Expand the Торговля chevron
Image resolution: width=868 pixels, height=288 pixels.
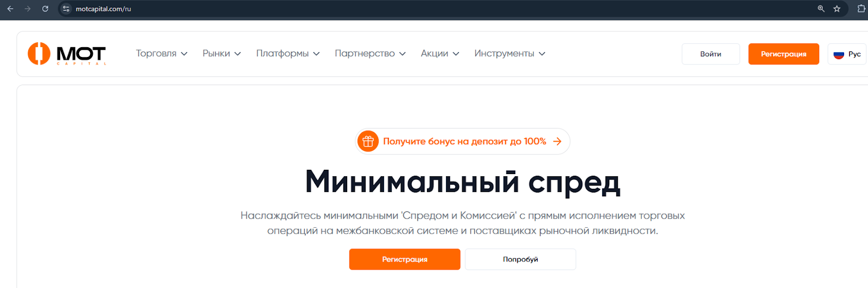[x=184, y=54]
